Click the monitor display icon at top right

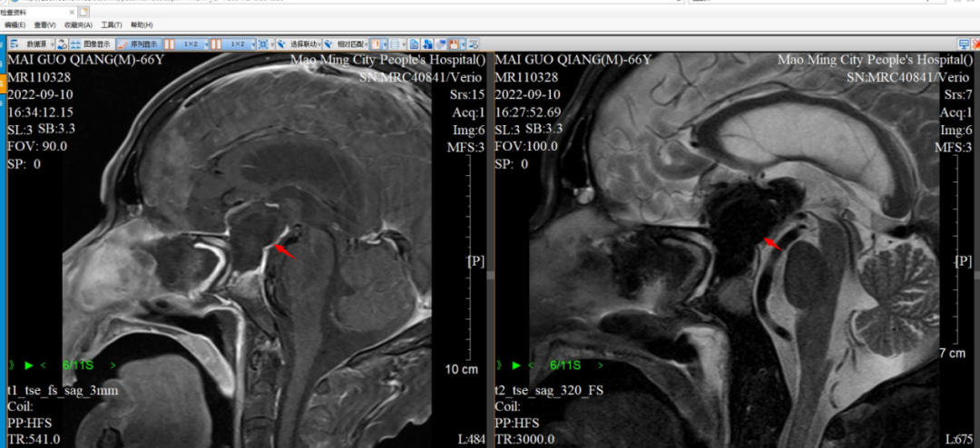[963, 44]
